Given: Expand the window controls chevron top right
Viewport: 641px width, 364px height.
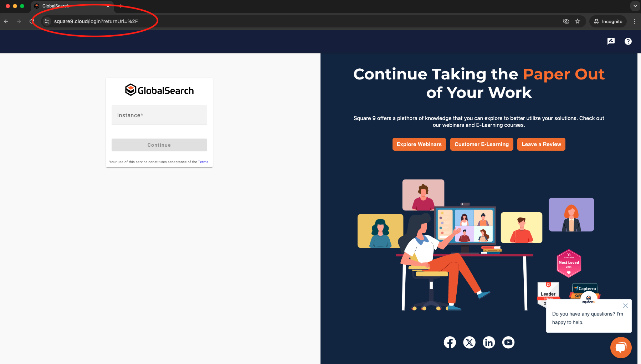Looking at the screenshot, I should pyautogui.click(x=635, y=6).
